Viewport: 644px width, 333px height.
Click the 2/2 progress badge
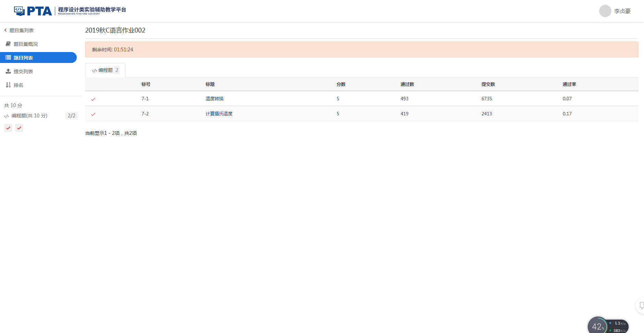(x=72, y=116)
